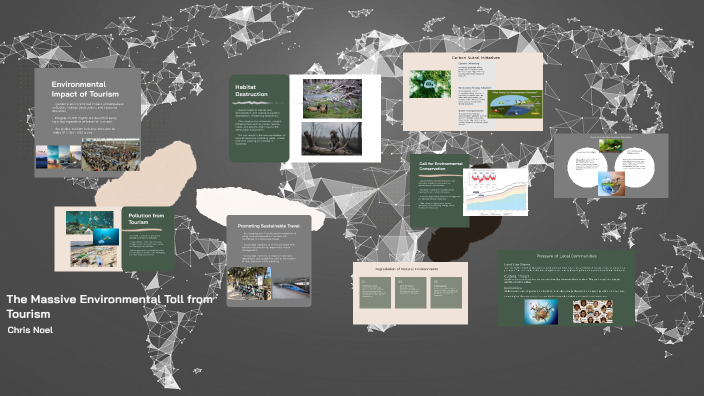Click the Carbon Neutral Initiatives heading

[x=475, y=57]
